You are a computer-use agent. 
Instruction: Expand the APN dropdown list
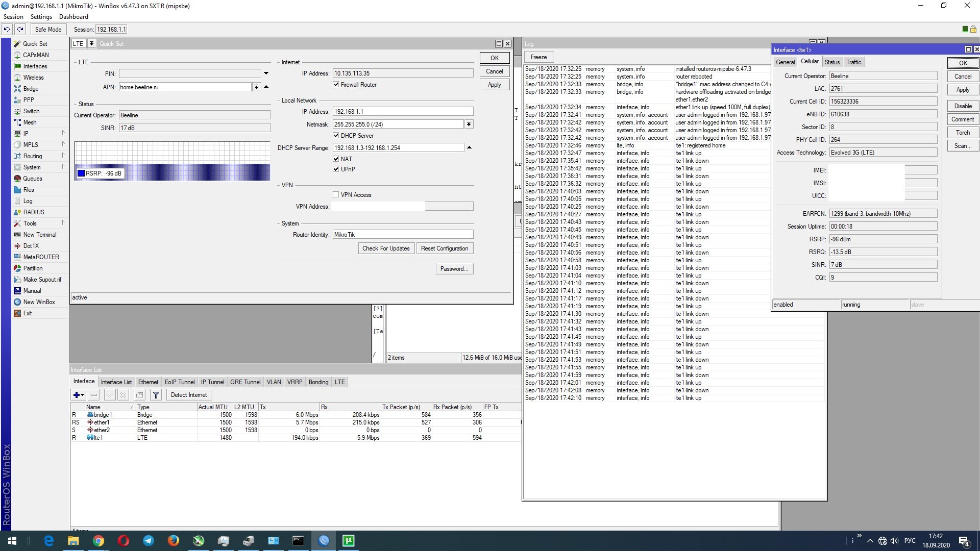[256, 87]
